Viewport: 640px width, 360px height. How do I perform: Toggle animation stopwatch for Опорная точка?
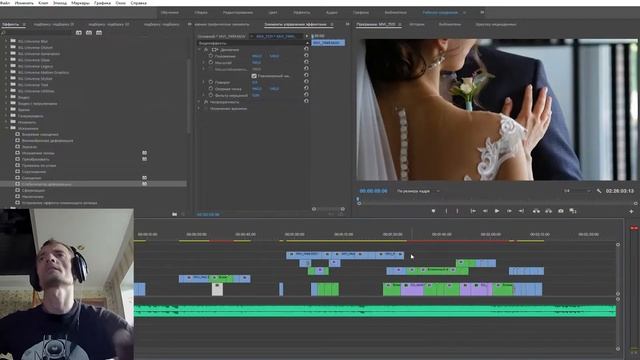pyautogui.click(x=211, y=89)
